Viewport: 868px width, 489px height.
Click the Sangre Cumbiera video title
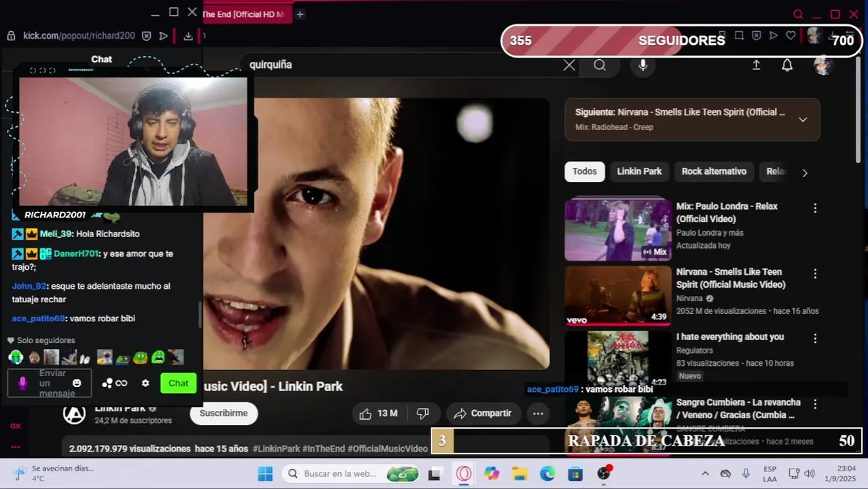tap(738, 409)
